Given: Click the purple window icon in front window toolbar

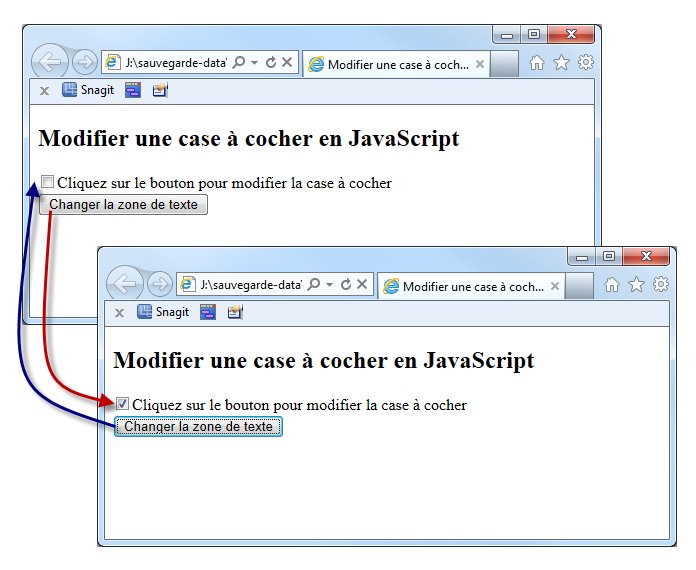Looking at the screenshot, I should (x=208, y=312).
